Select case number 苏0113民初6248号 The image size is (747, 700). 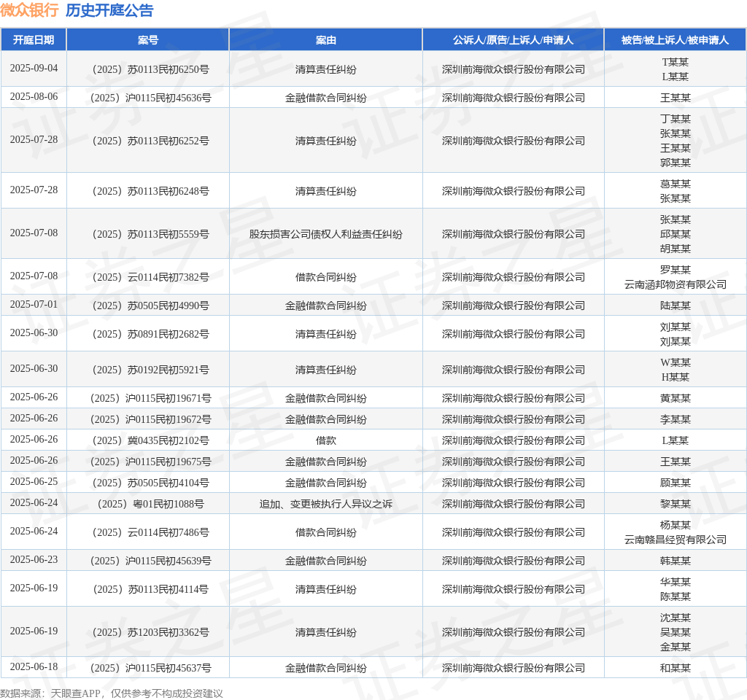(x=150, y=192)
